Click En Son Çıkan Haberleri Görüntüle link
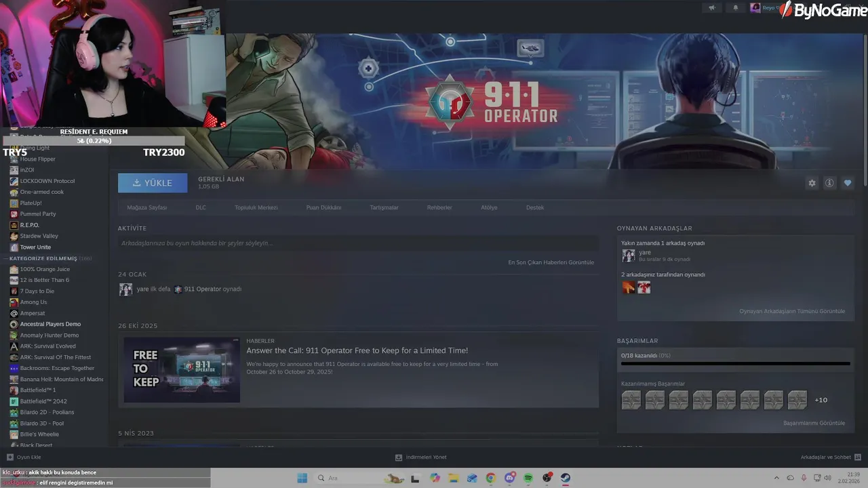The width and height of the screenshot is (868, 488). [551, 262]
